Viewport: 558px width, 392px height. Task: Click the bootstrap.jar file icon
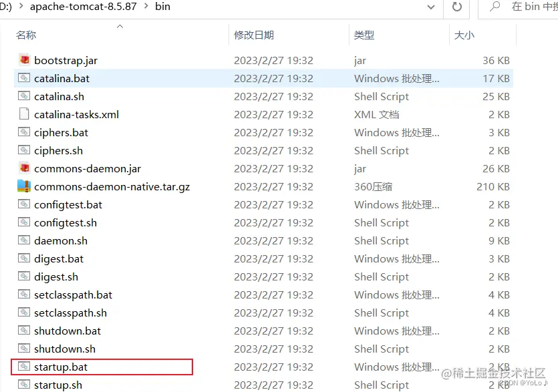pos(24,59)
